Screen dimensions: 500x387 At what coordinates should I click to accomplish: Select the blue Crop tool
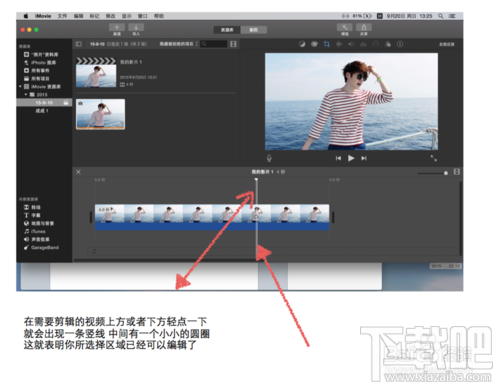tap(326, 44)
